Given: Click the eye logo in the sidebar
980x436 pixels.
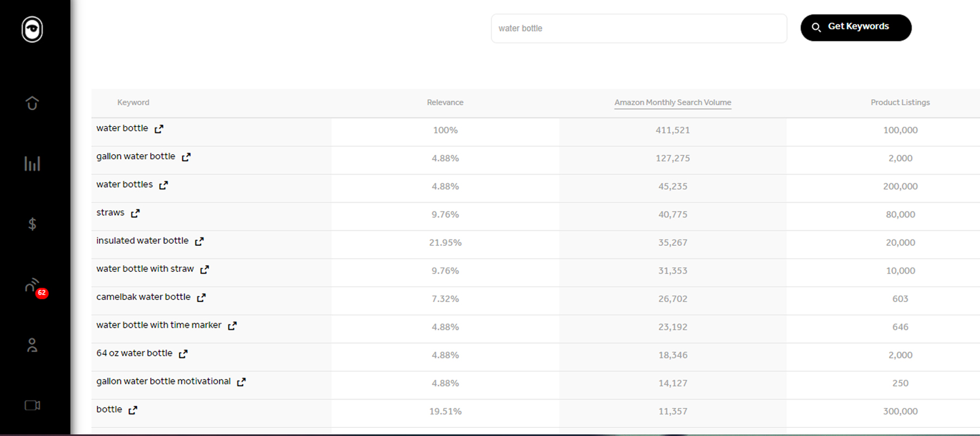Looking at the screenshot, I should (x=32, y=29).
